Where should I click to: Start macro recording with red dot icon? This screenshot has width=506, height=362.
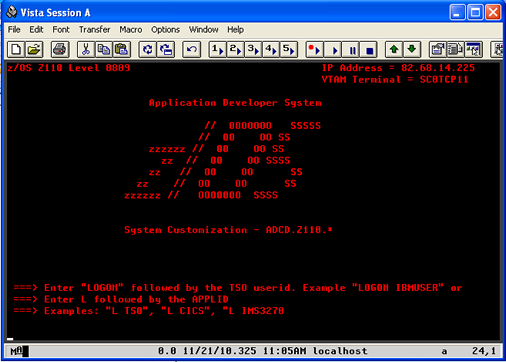(314, 50)
